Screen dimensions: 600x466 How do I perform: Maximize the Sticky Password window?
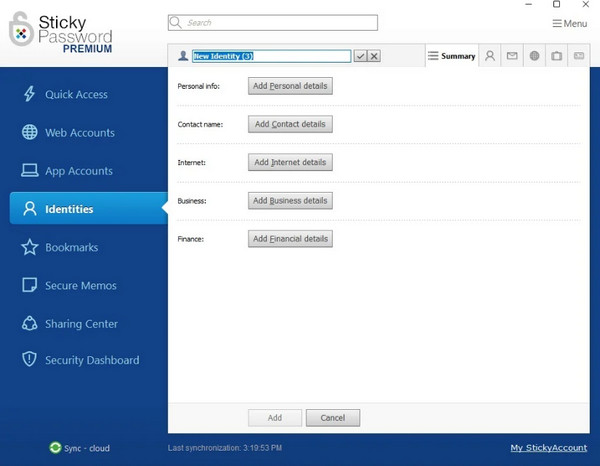(557, 4)
